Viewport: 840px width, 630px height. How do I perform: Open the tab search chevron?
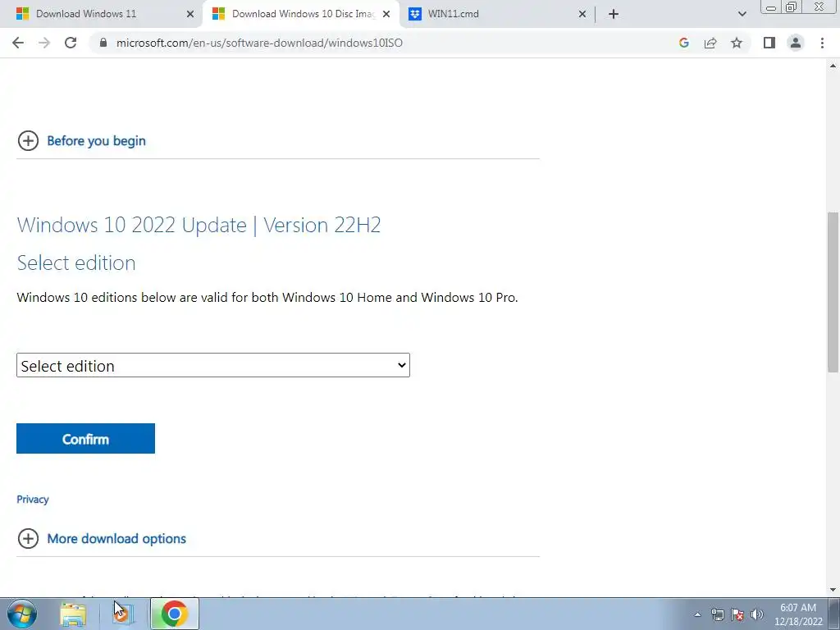pyautogui.click(x=742, y=14)
